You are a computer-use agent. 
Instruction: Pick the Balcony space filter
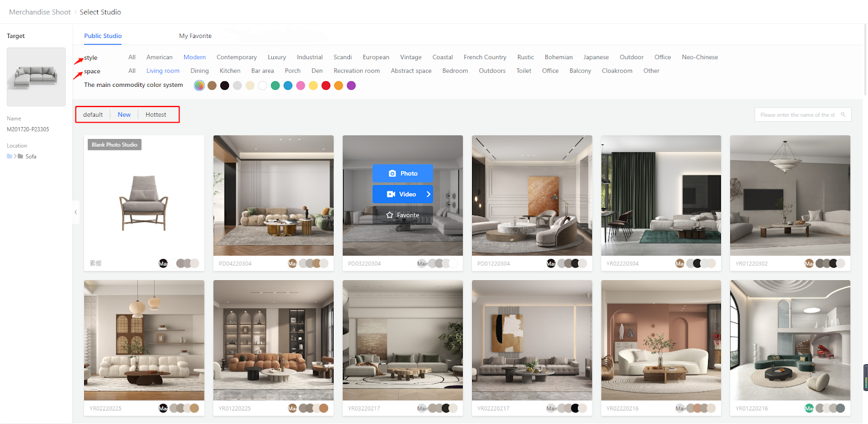pos(580,71)
